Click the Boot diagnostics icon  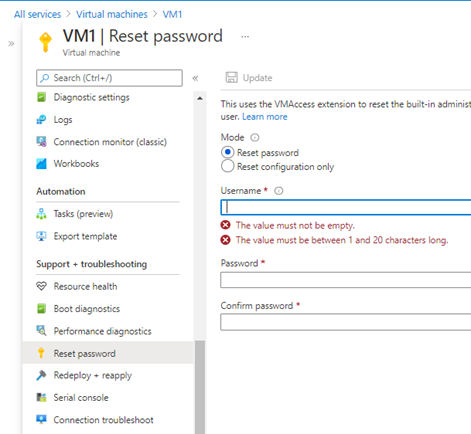pos(41,309)
